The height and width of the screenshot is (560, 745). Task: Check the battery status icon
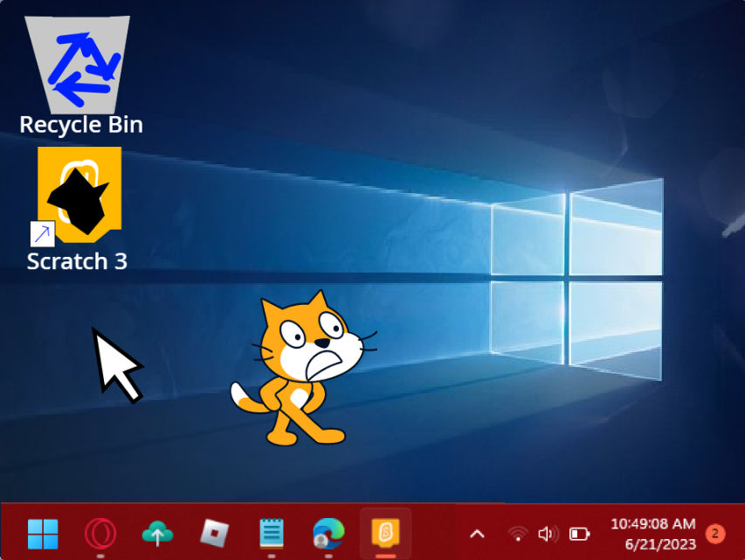pyautogui.click(x=580, y=534)
